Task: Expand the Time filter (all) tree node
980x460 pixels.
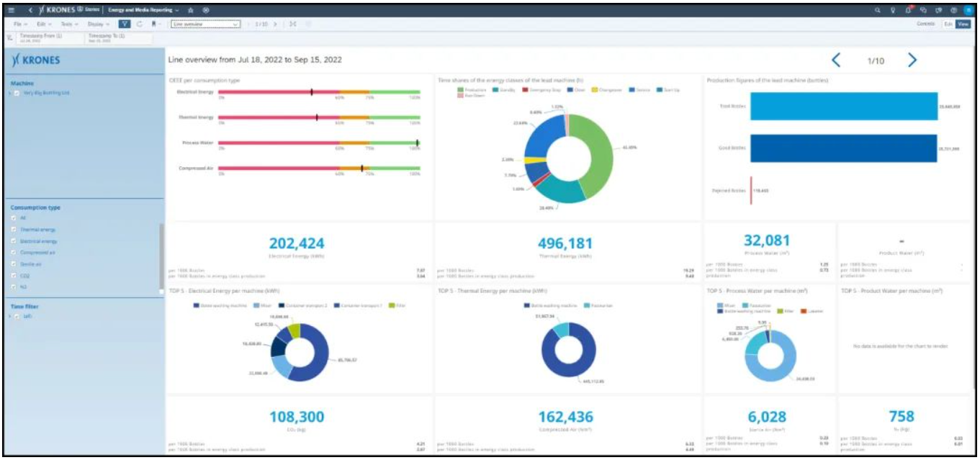Action: tap(9, 316)
